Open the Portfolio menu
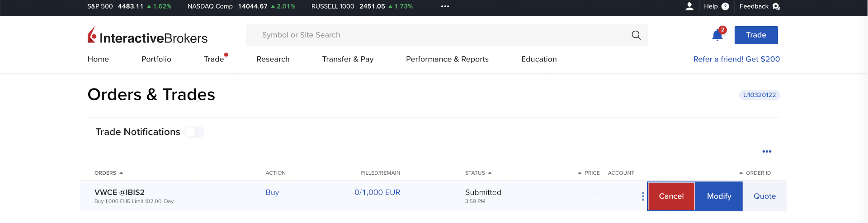Viewport: 868px width, 223px height. (x=156, y=59)
